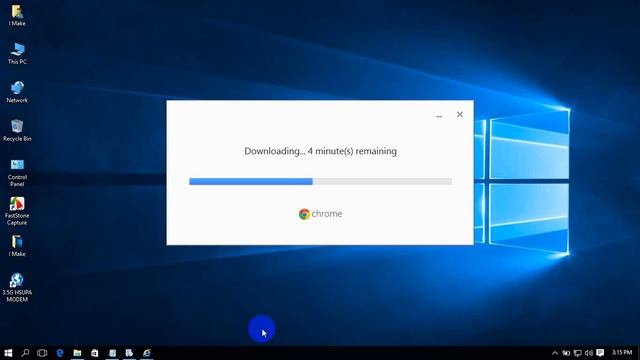Click the Chrome logo in installer
Viewport: 640px width, 360px height.
click(320, 214)
